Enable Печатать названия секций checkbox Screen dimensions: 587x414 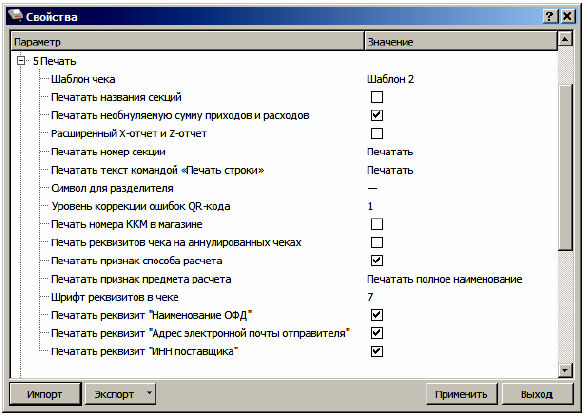tap(377, 97)
